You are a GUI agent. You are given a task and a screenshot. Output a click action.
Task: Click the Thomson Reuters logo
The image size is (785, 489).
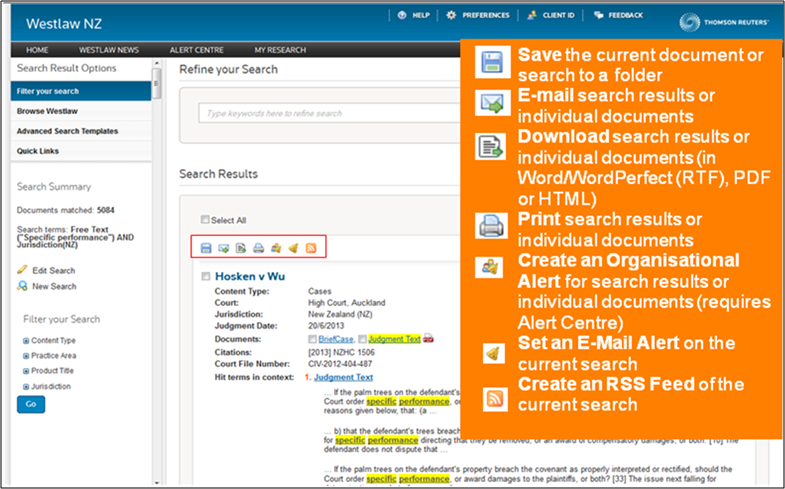tap(724, 23)
